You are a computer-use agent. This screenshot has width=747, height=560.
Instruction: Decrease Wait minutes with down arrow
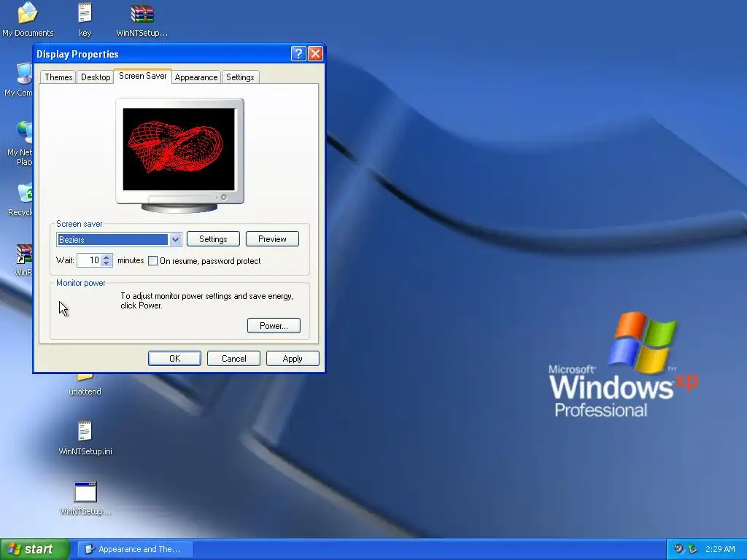107,264
